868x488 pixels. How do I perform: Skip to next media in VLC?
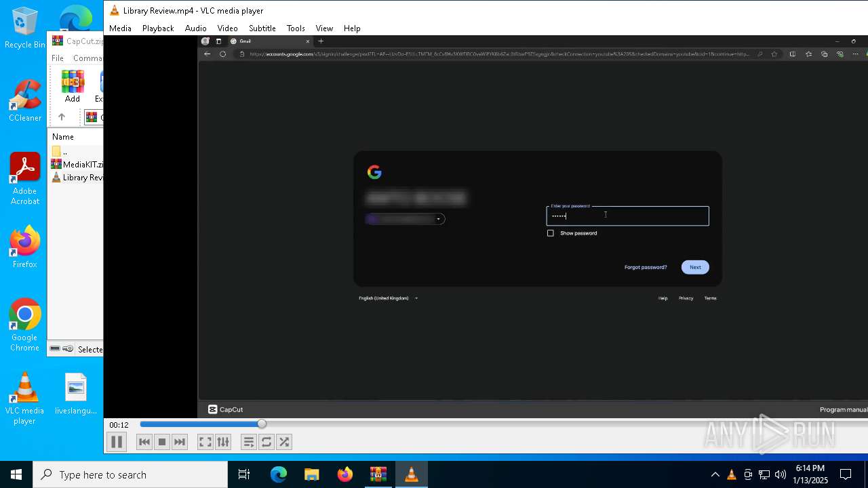pyautogui.click(x=180, y=442)
